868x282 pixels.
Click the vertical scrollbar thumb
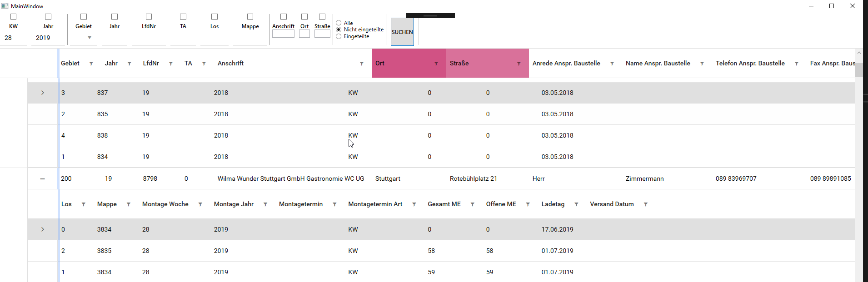coord(859,70)
